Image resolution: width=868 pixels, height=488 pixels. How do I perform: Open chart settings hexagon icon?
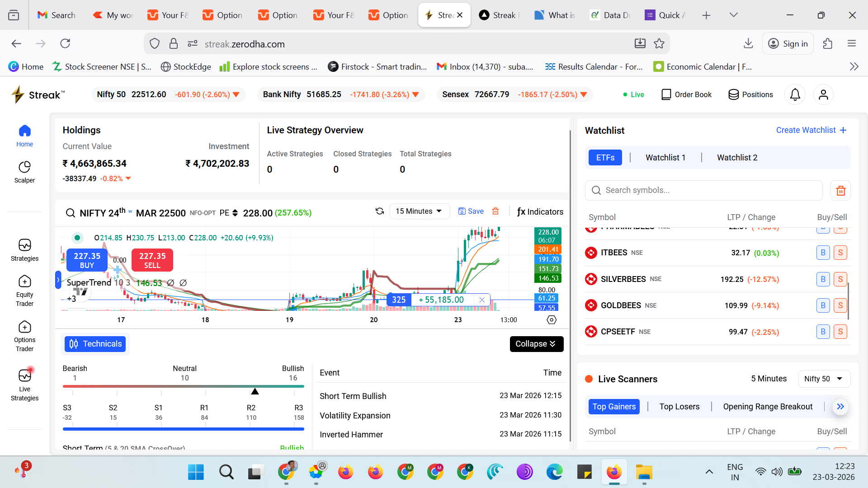(551, 320)
